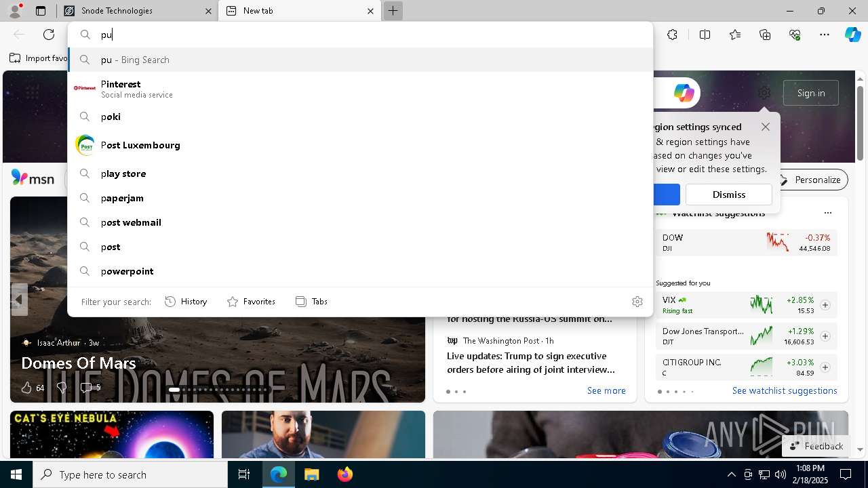Toggle Split screen icon
The width and height of the screenshot is (868, 488).
pos(705,35)
